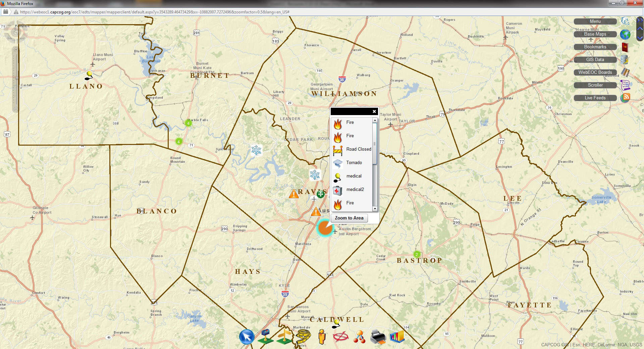
Task: Click the red book Bookmarks icon
Action: tap(625, 47)
